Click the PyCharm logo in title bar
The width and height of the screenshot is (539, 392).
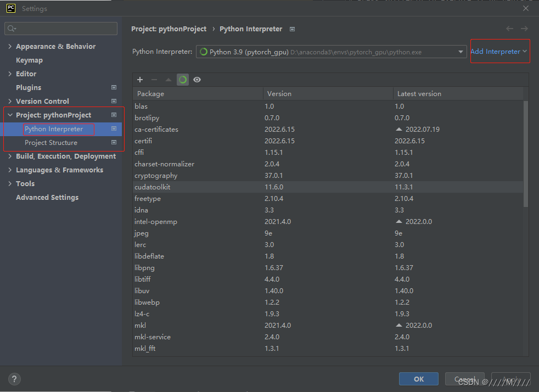[11, 8]
